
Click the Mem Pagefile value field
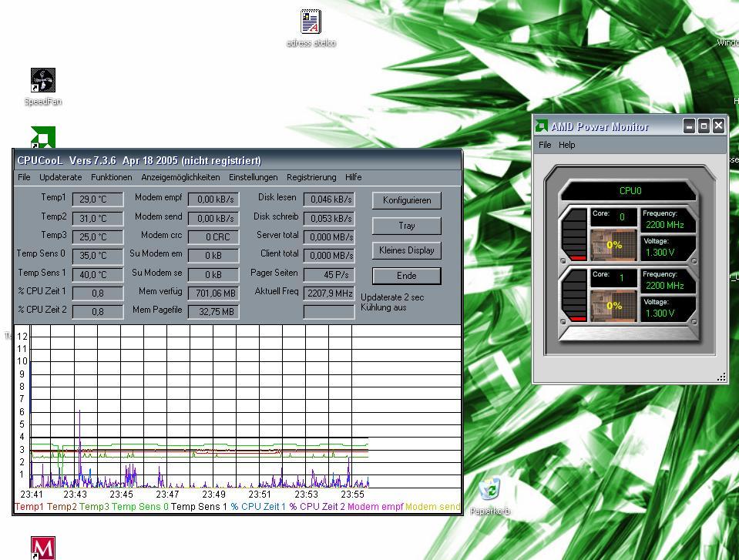click(213, 312)
